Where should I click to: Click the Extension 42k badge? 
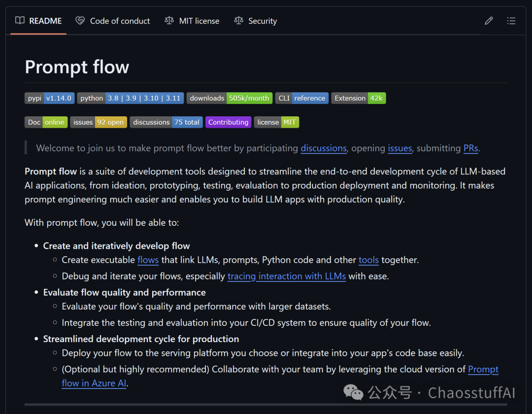[358, 99]
